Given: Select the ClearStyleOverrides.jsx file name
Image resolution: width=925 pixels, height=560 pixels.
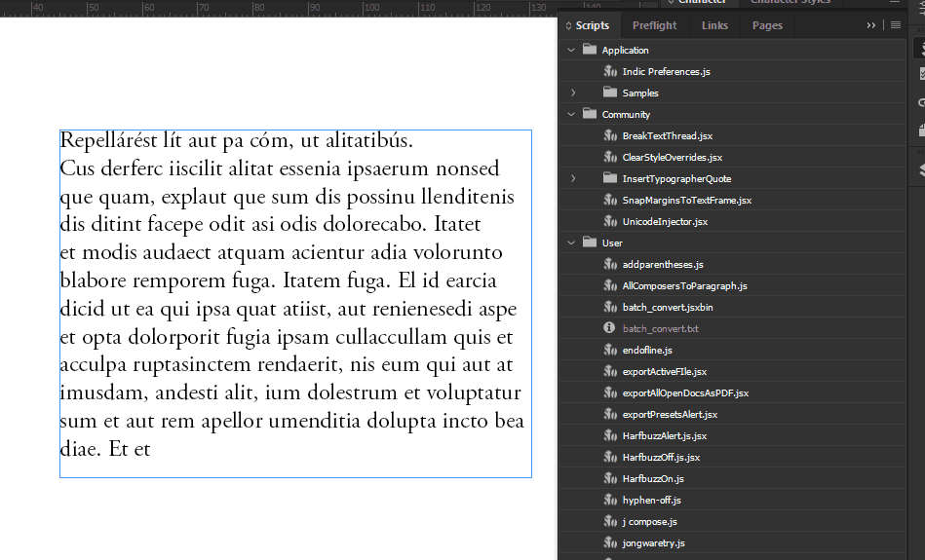Looking at the screenshot, I should pyautogui.click(x=673, y=158).
